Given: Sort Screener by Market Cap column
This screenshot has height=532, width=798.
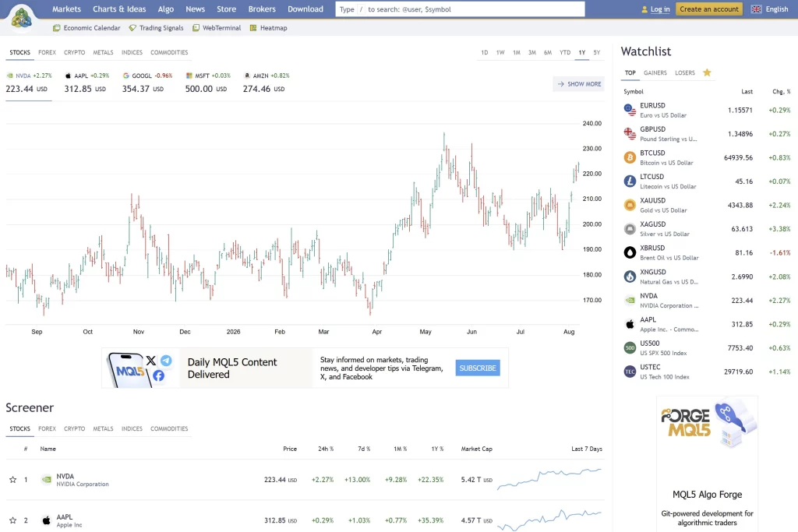Looking at the screenshot, I should pos(476,449).
